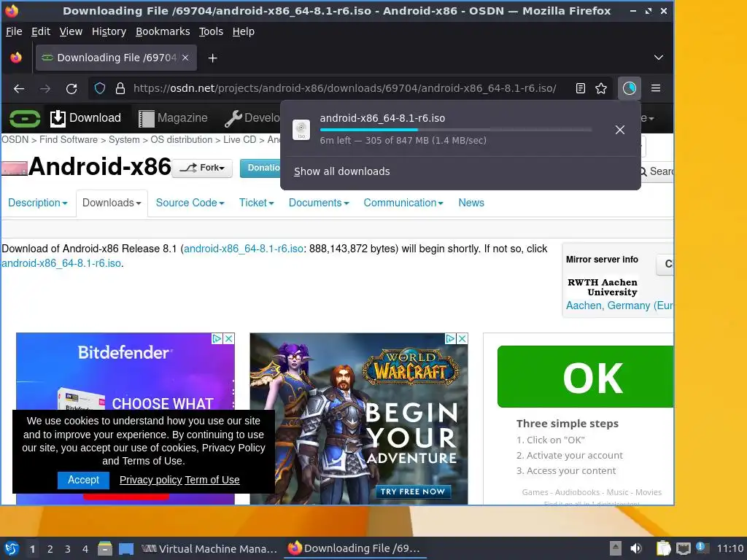Open AdChoices icon on Warcraft ad
747x560 pixels.
click(450, 338)
